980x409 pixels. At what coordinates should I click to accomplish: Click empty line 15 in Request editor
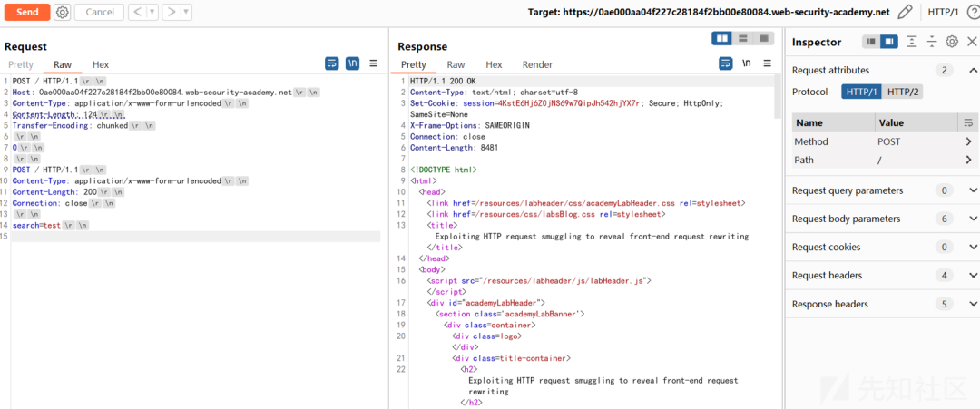tap(195, 236)
